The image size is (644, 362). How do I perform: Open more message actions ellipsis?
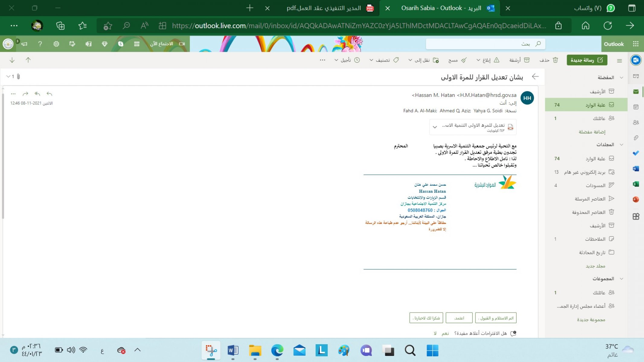(13, 94)
